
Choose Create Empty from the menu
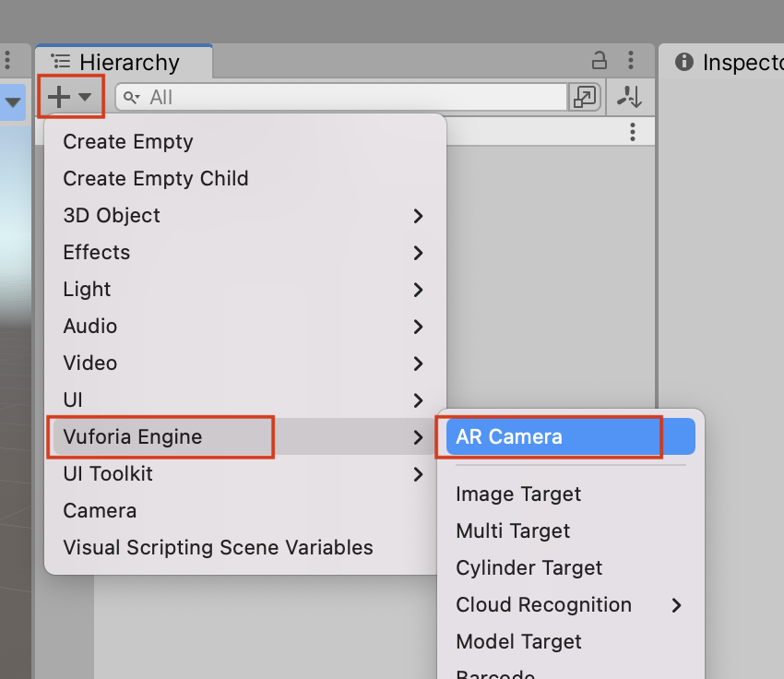pos(128,142)
